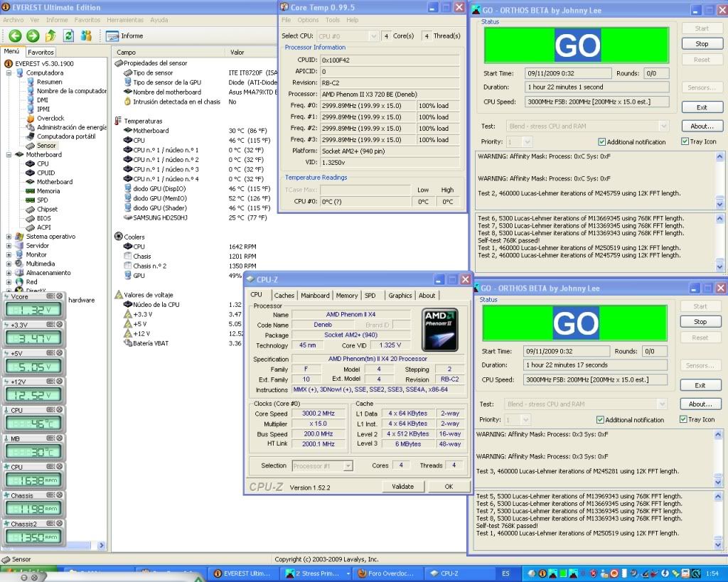The height and width of the screenshot is (582, 728).
Task: Open the Archivo menu in EVEREST
Action: 13,20
